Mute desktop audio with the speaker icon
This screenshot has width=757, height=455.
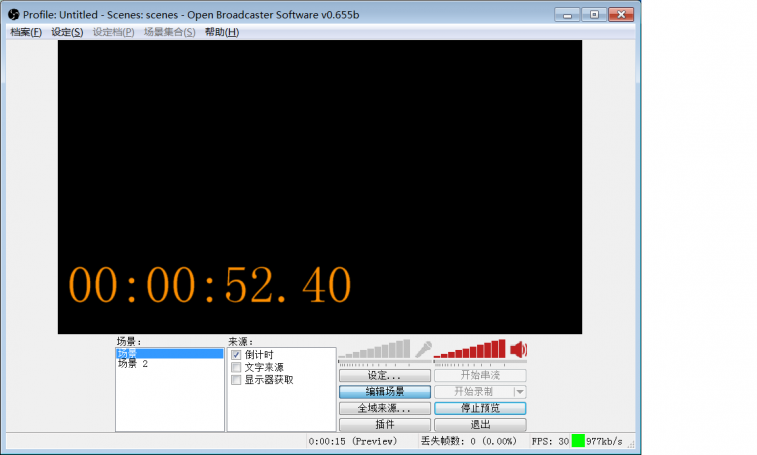[518, 349]
